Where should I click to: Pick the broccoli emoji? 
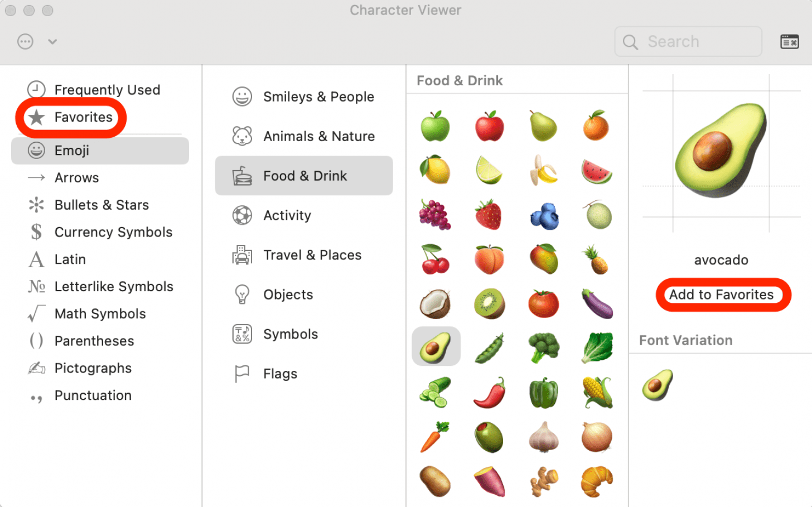(x=543, y=346)
